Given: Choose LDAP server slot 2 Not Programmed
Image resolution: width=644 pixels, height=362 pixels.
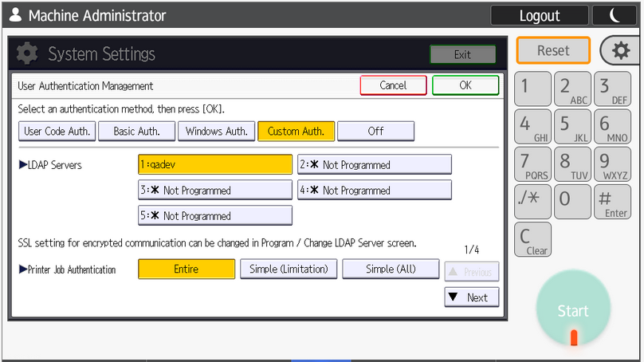Looking at the screenshot, I should 375,165.
